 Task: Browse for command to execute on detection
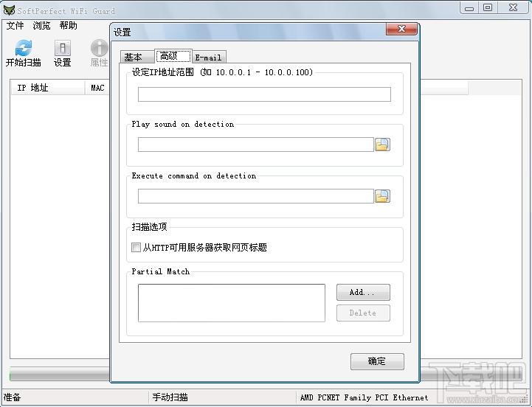pos(382,196)
